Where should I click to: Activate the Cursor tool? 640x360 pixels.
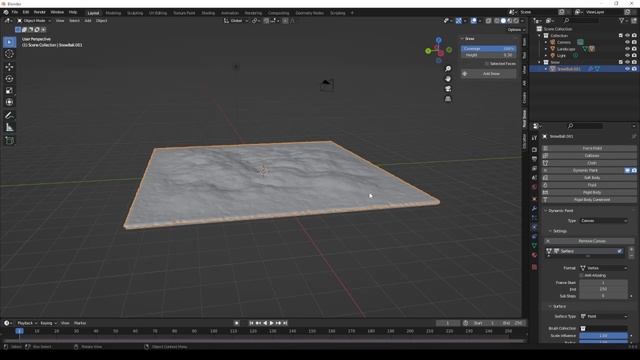(9, 54)
